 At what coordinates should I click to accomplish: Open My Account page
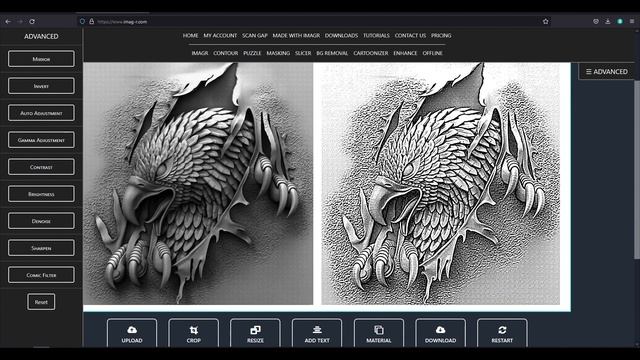tap(220, 36)
